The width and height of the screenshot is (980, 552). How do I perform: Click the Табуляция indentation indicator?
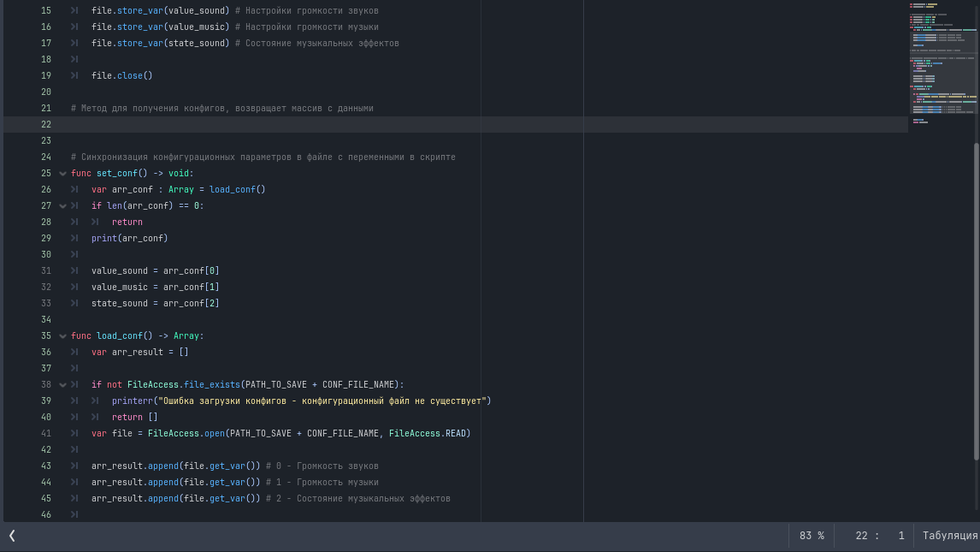(949, 536)
